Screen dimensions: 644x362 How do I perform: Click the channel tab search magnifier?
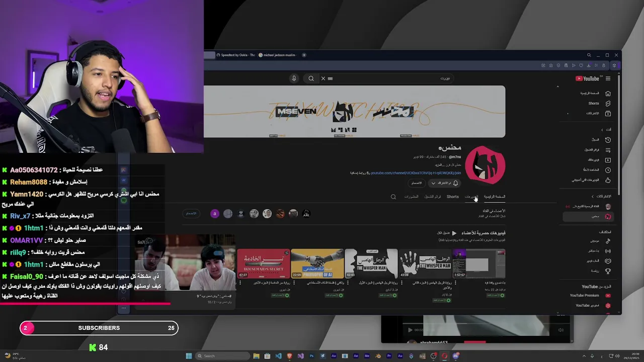[393, 197]
